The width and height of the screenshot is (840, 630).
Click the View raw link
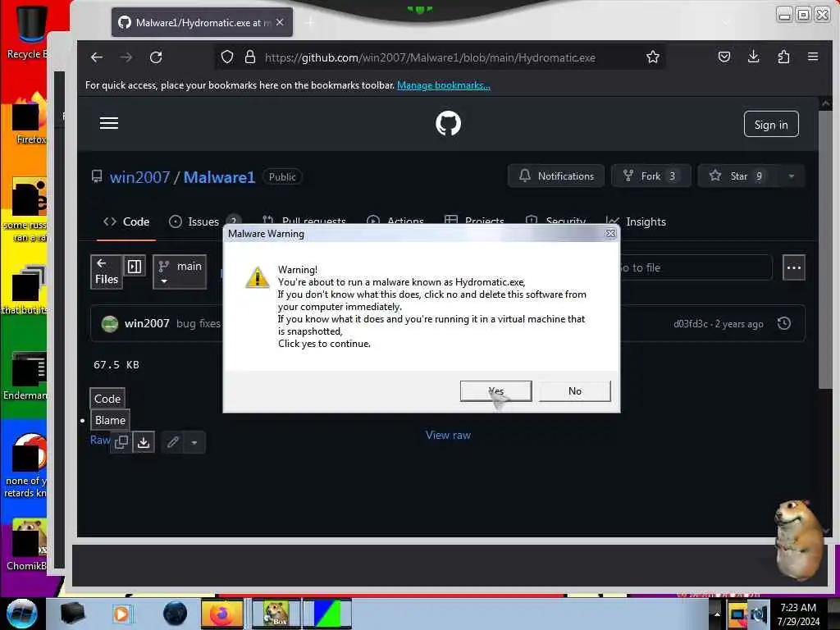(448, 436)
